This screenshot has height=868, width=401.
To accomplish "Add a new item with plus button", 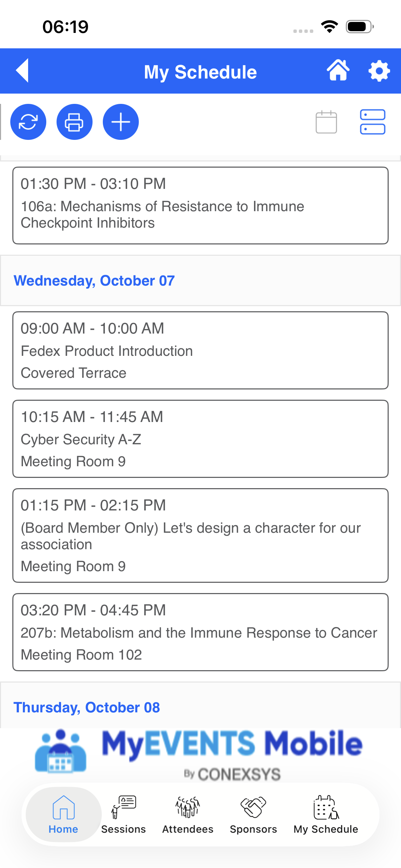I will [x=121, y=122].
